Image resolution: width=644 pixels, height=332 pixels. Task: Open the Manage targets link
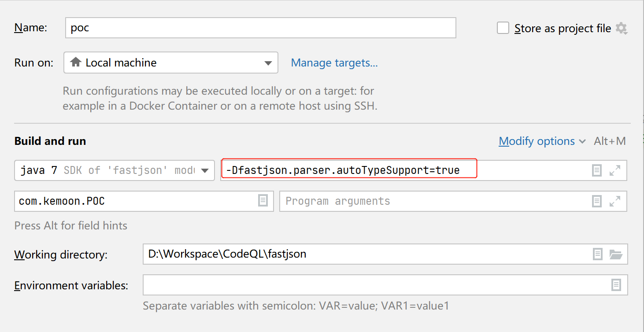pos(334,63)
